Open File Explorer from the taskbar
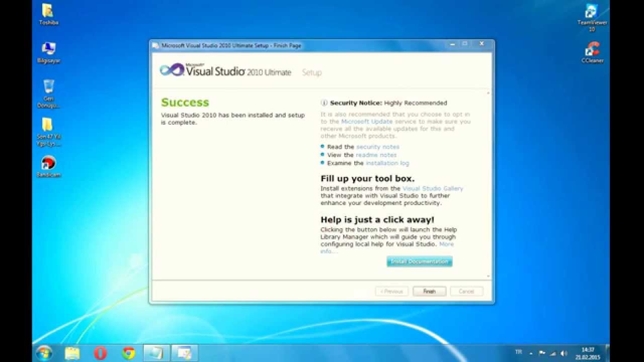Screen dimensions: 644x362 tap(72, 353)
